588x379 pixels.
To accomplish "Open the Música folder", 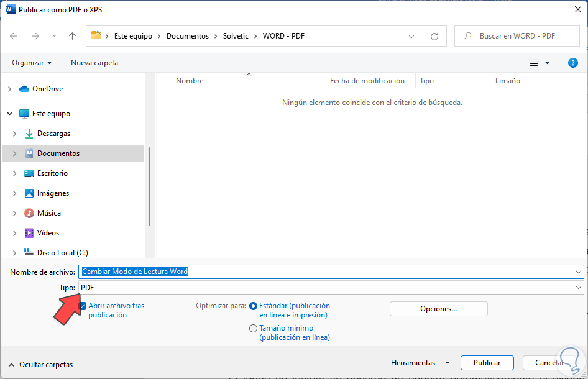I will pyautogui.click(x=48, y=213).
